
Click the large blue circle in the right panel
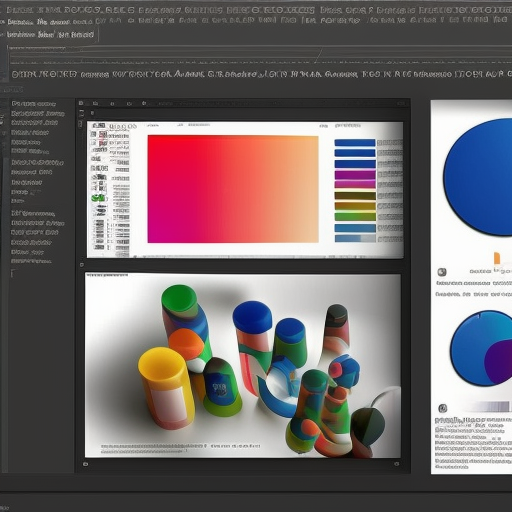pyautogui.click(x=478, y=177)
